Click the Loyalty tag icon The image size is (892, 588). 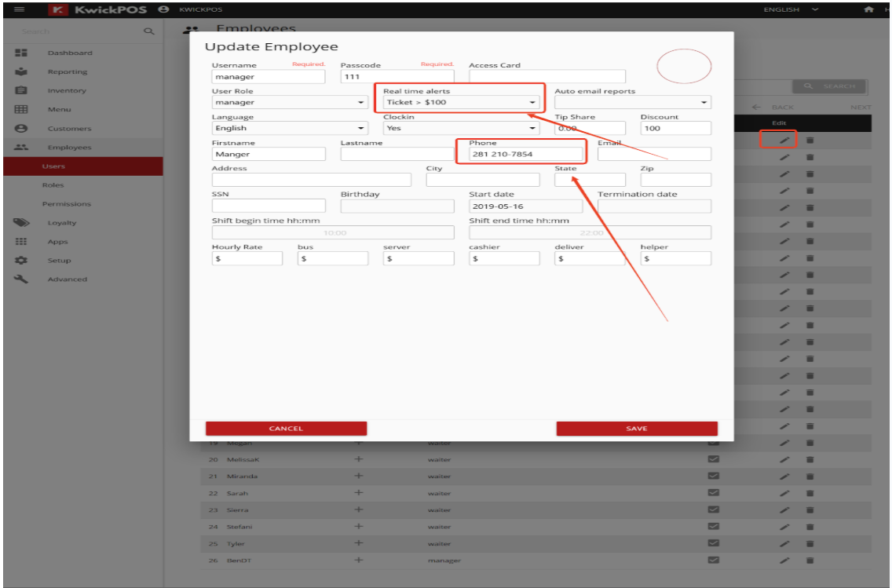coord(21,223)
